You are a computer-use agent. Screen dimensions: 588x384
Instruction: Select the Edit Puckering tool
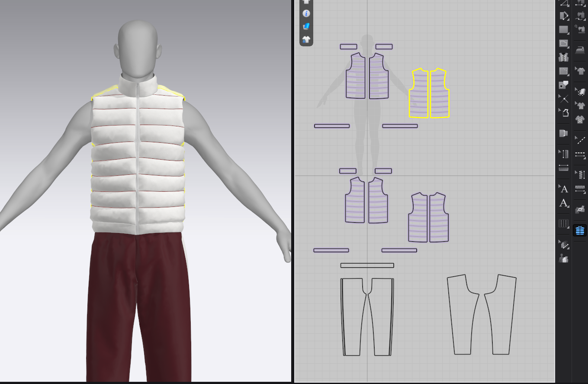click(x=580, y=189)
